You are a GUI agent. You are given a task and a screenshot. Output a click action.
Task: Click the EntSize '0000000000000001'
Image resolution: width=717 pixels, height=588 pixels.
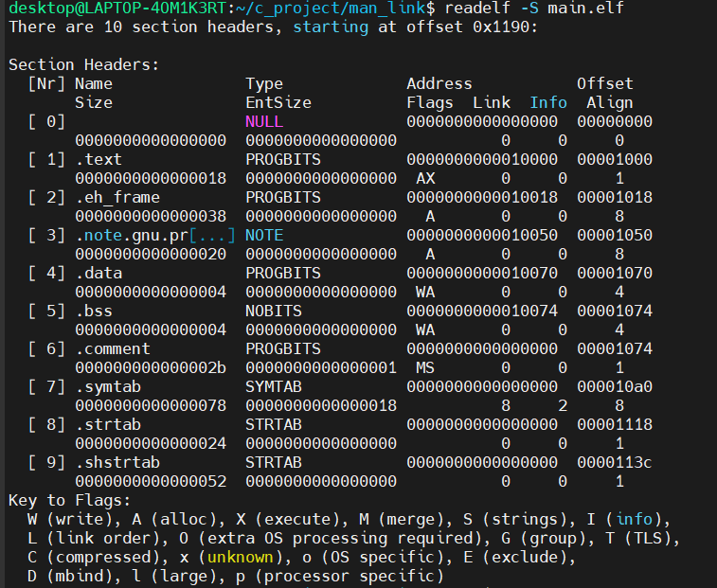tap(321, 368)
